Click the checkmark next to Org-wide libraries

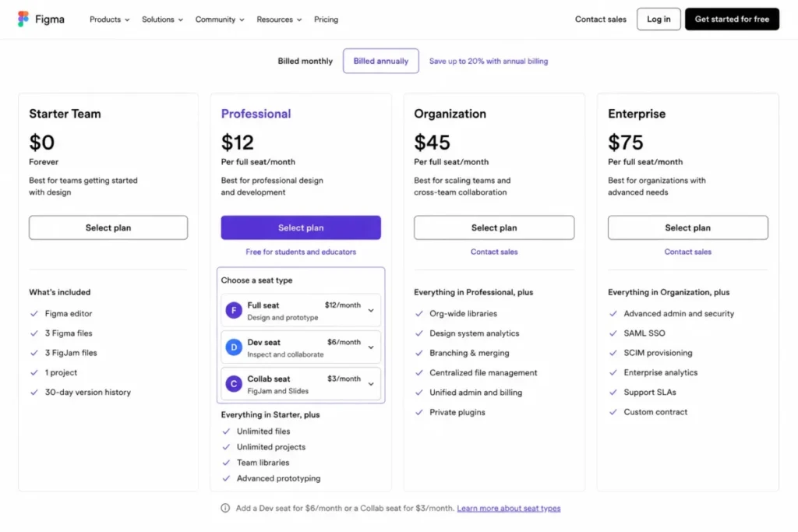418,314
